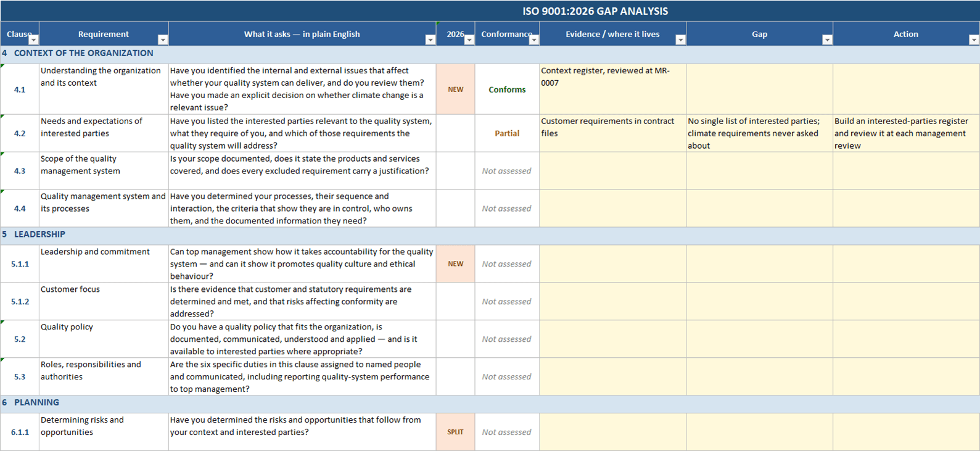This screenshot has height=451, width=980.
Task: Select 'Not assessed' in row 5.1.1
Action: point(507,264)
